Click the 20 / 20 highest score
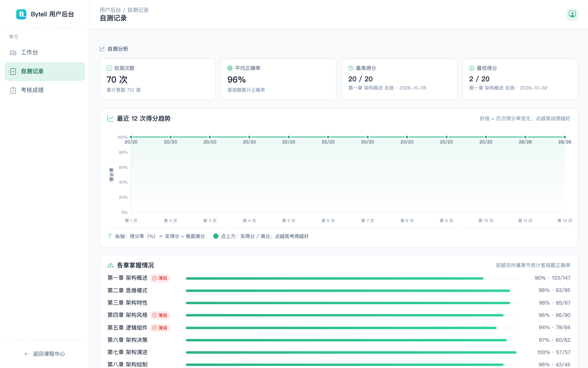 click(361, 79)
